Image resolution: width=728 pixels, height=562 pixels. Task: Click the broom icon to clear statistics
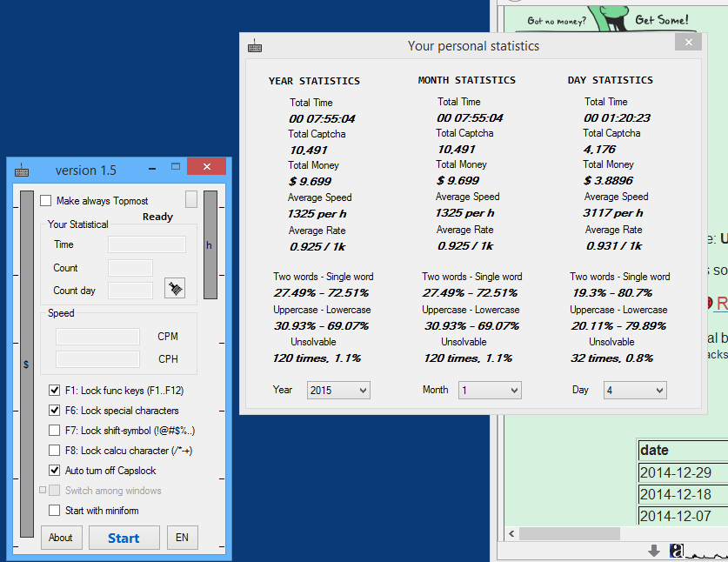coord(175,289)
